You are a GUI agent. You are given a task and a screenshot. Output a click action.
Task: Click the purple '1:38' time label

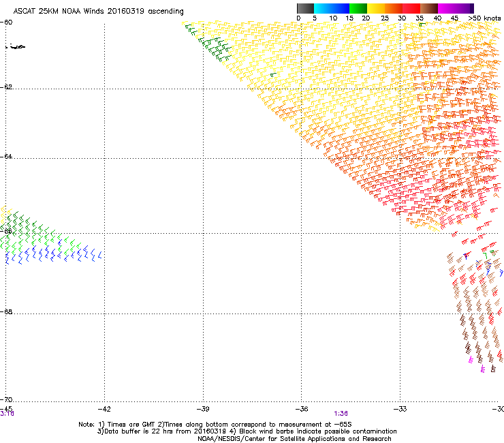tap(341, 414)
